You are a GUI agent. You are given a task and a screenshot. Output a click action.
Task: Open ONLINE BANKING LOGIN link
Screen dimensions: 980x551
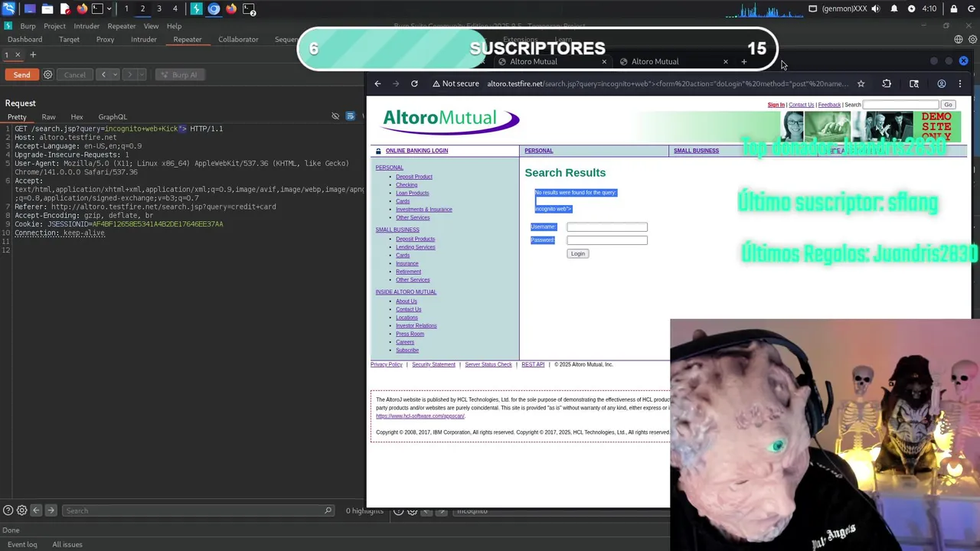tap(416, 151)
